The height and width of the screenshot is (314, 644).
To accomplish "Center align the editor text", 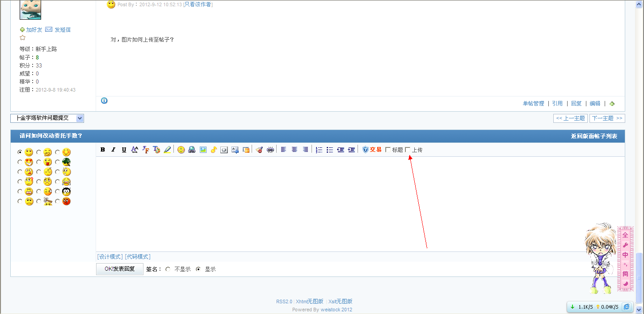I will point(295,150).
